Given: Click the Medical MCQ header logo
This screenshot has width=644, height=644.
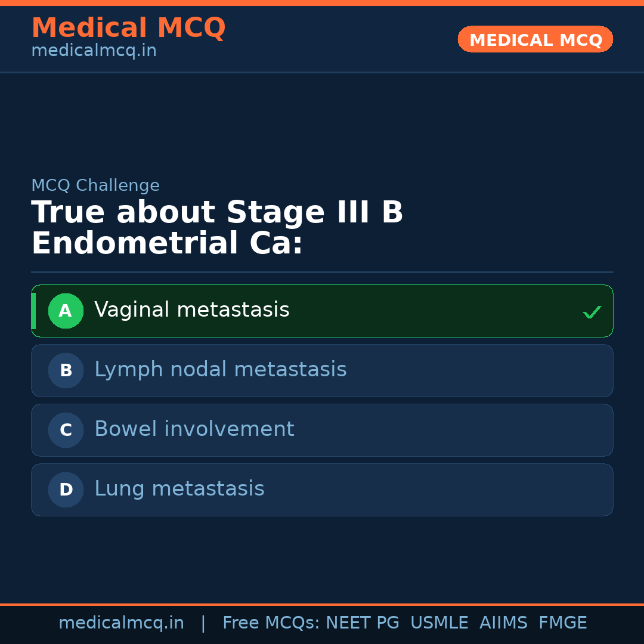Looking at the screenshot, I should point(128,28).
